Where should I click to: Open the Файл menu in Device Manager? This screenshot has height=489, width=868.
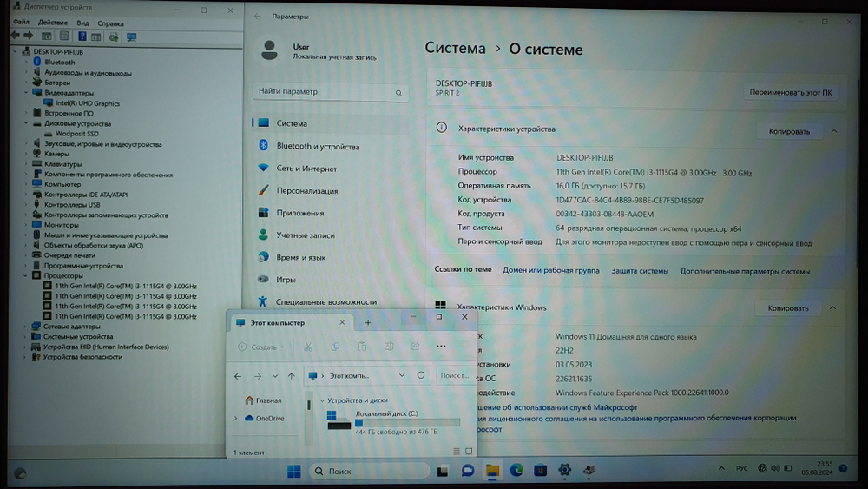pos(21,23)
